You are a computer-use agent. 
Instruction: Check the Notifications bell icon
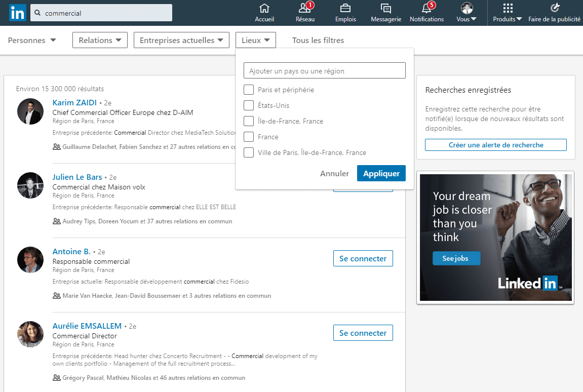[426, 8]
